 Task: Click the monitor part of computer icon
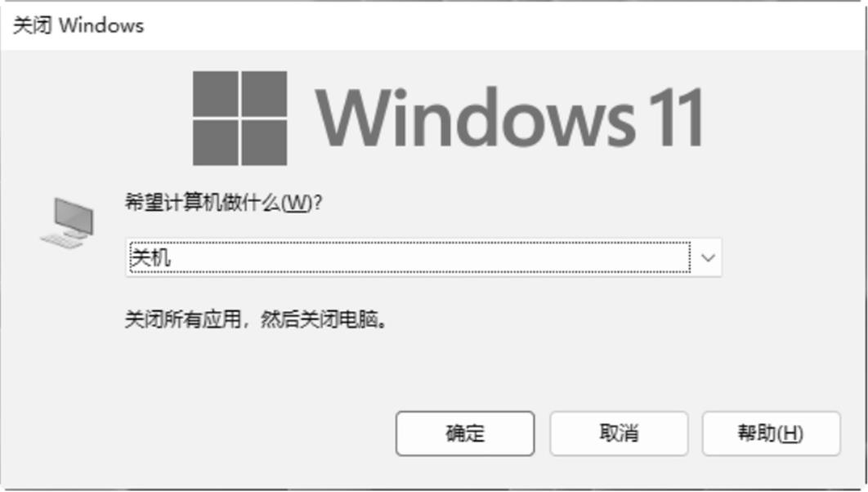coord(74,217)
